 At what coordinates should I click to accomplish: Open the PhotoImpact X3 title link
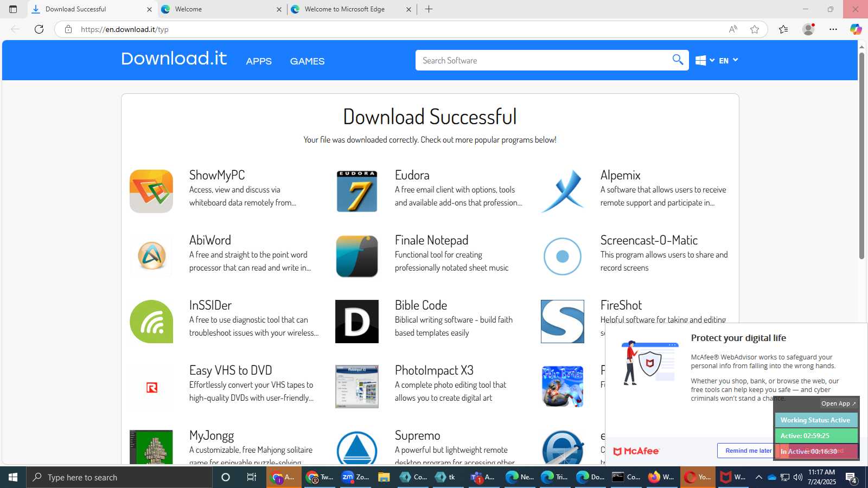pyautogui.click(x=434, y=370)
